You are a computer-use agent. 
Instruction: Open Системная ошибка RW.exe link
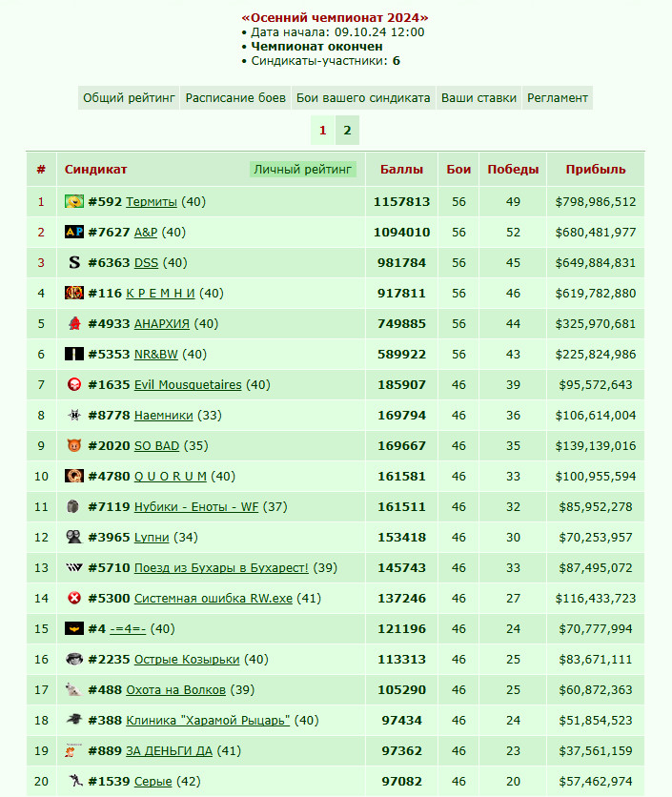coord(214,599)
